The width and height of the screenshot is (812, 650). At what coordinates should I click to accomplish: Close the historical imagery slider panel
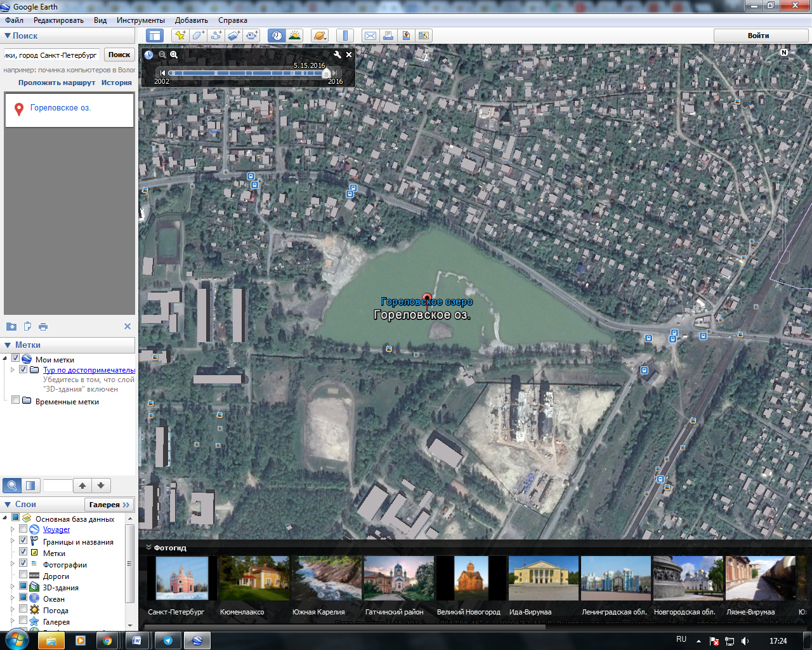pos(349,55)
